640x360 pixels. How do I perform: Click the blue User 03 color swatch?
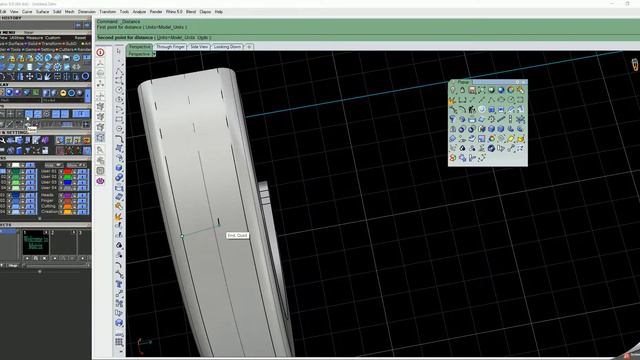tap(68, 182)
